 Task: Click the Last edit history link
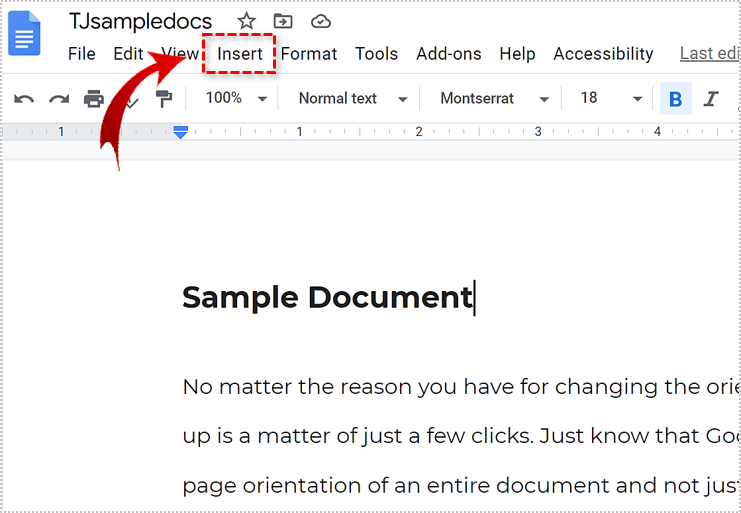709,54
